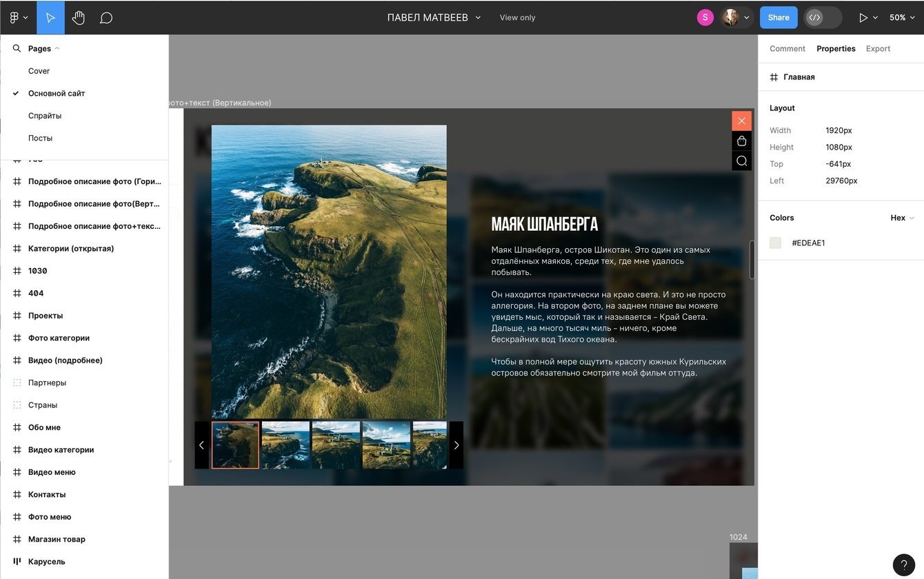The image size is (924, 579).
Task: Switch to the Export tab
Action: coord(878,48)
